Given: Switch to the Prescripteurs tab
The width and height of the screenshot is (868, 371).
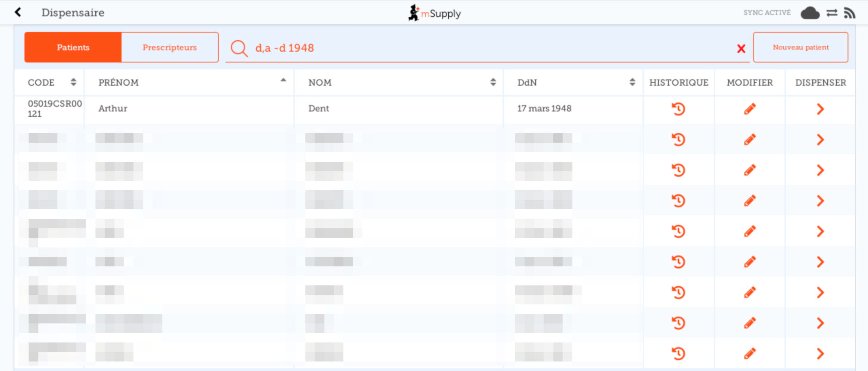Looking at the screenshot, I should (x=169, y=47).
